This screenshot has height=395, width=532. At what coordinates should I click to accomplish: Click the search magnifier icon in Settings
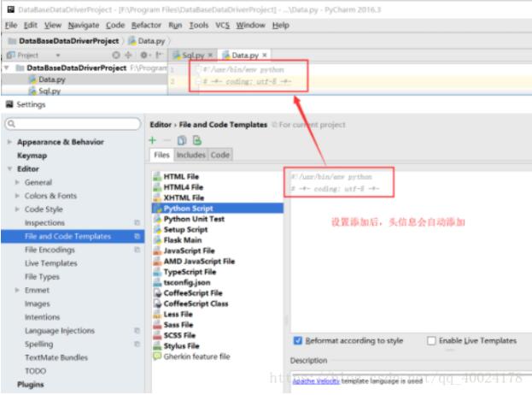[x=12, y=124]
